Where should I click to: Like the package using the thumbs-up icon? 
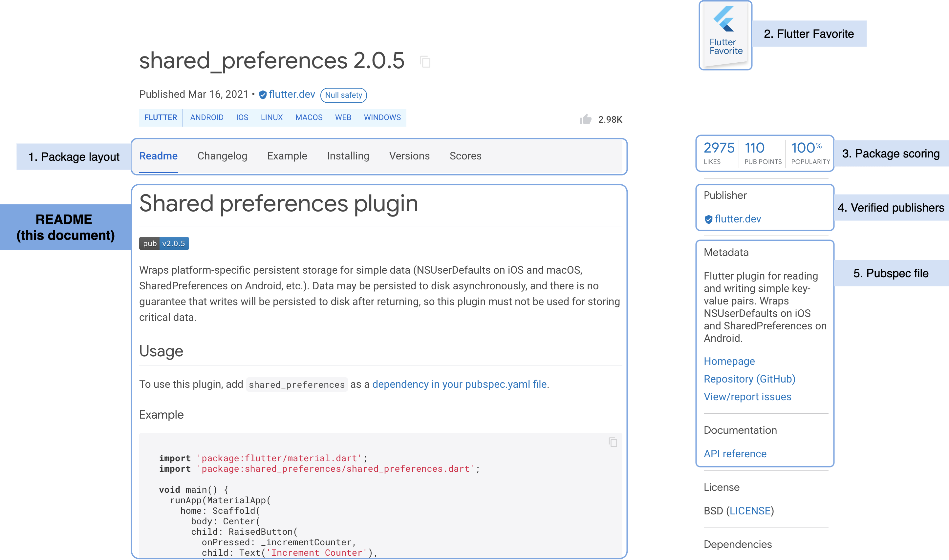(x=586, y=119)
